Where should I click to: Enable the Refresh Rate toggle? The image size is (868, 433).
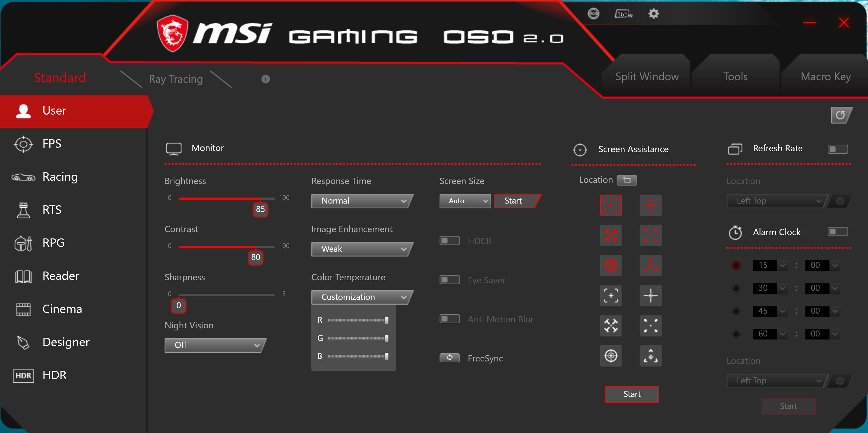pyautogui.click(x=838, y=149)
